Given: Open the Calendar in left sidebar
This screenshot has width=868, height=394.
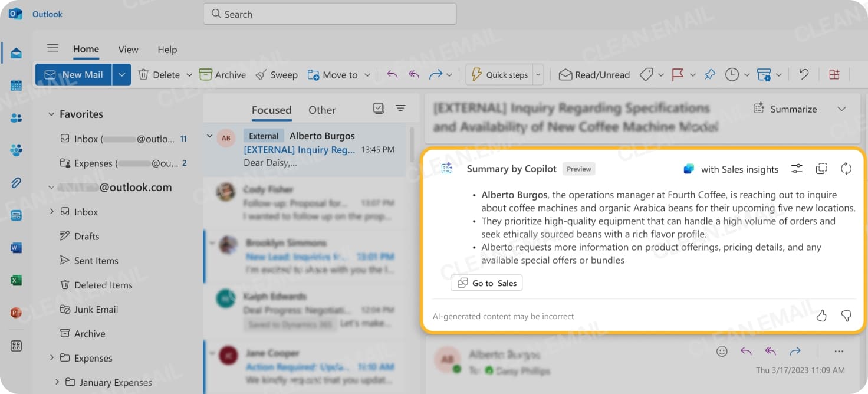Looking at the screenshot, I should (16, 86).
